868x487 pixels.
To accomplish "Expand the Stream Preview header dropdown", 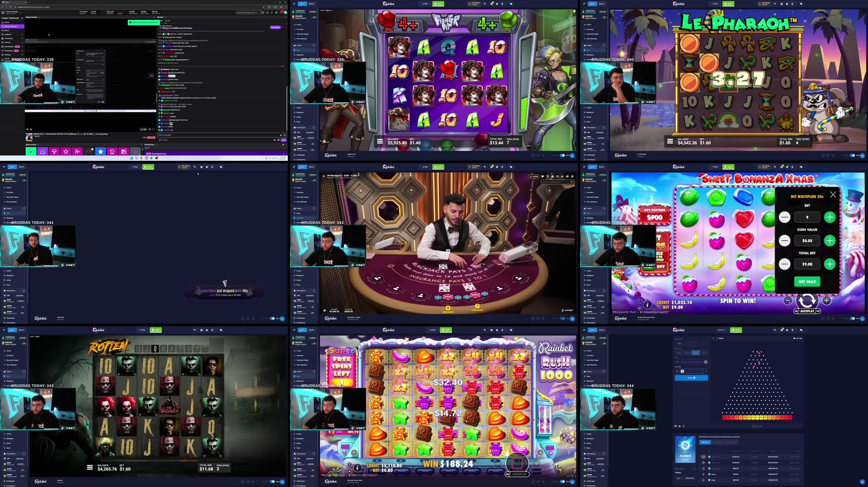I will pyautogui.click(x=39, y=17).
